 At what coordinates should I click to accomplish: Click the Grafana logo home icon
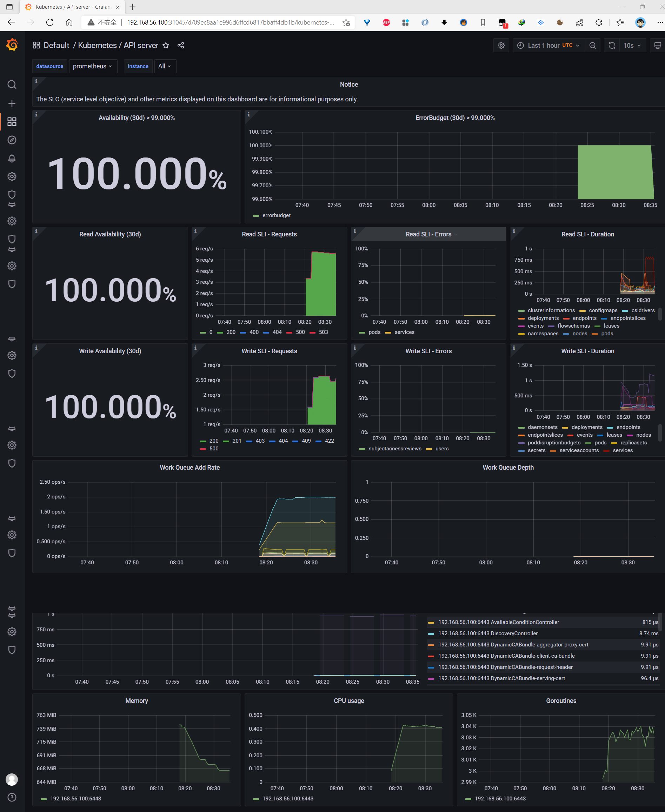click(x=12, y=45)
